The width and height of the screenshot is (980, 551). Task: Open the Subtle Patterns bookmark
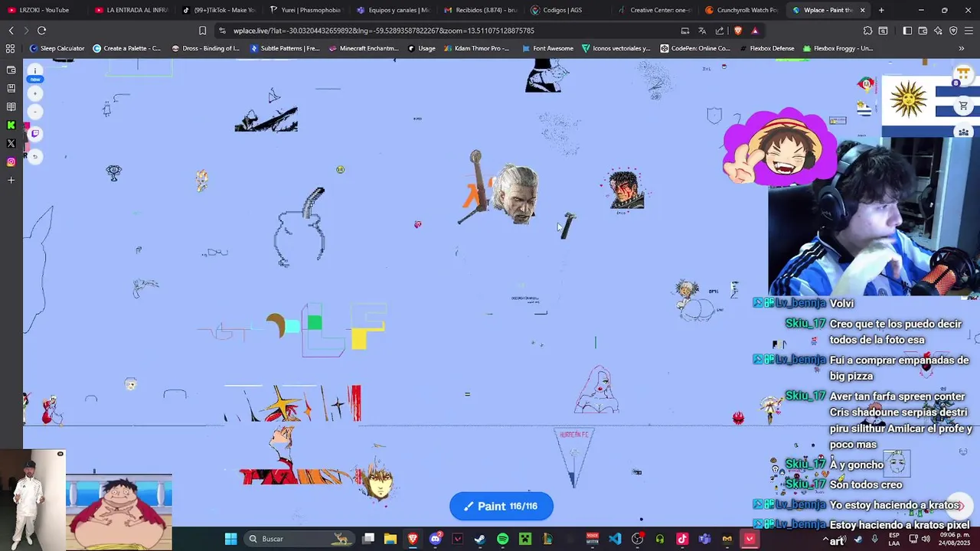tap(286, 48)
